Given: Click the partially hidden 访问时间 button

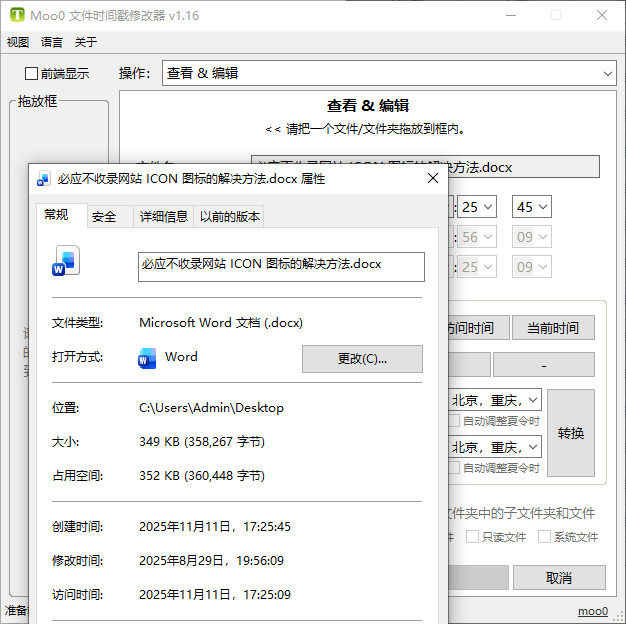Looking at the screenshot, I should pyautogui.click(x=479, y=328).
